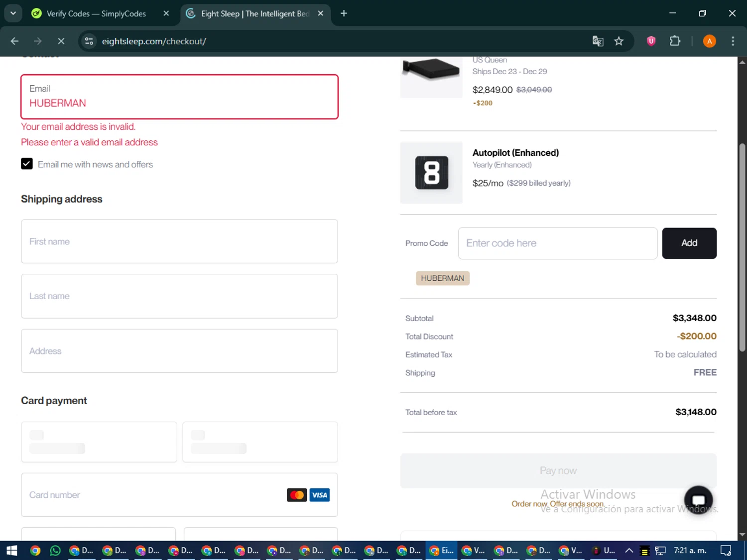
Task: Open the Chrome profile avatar
Action: (709, 41)
